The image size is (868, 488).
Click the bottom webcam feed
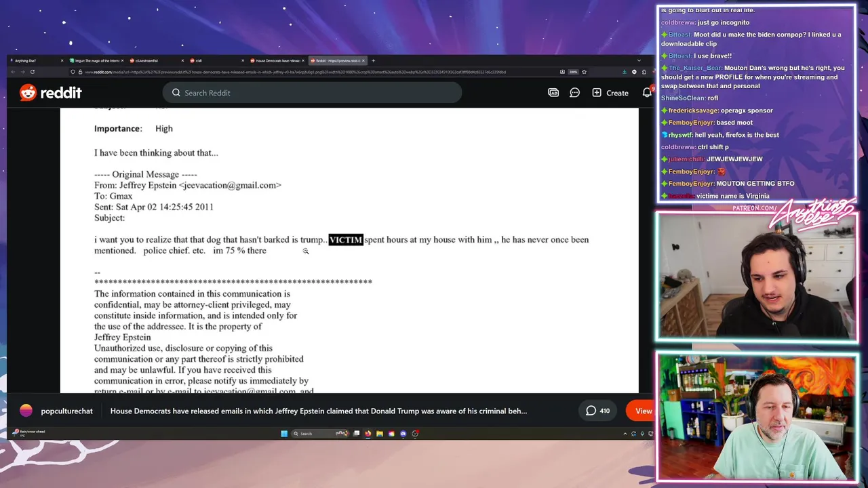756,417
